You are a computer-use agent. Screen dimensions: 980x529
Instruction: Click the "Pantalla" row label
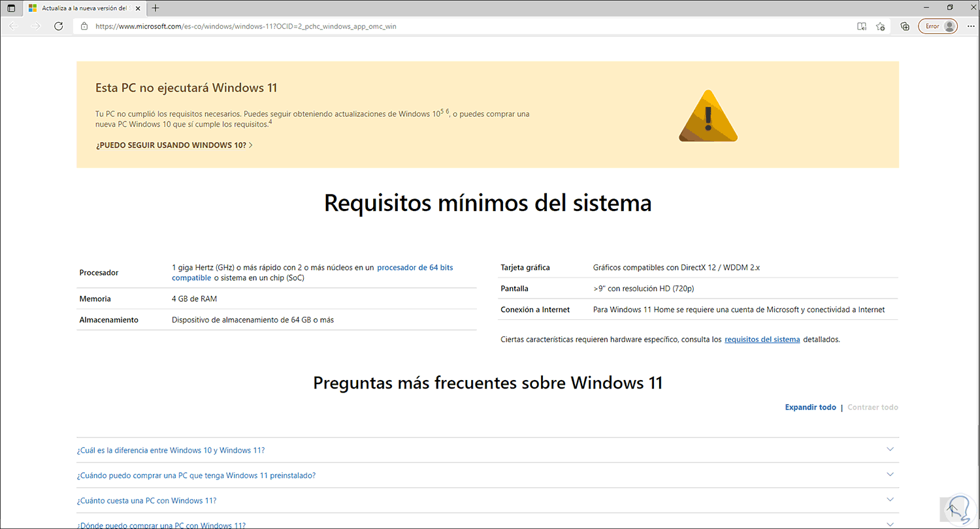click(x=514, y=289)
